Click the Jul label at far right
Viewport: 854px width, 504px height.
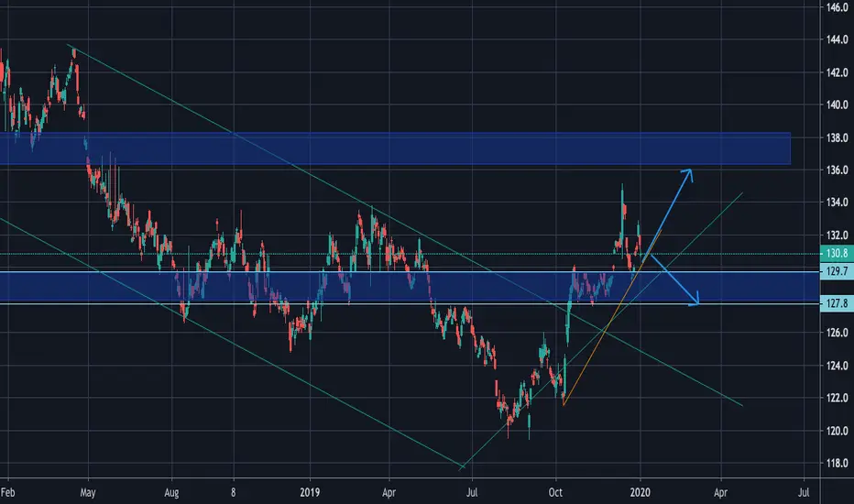coord(804,493)
